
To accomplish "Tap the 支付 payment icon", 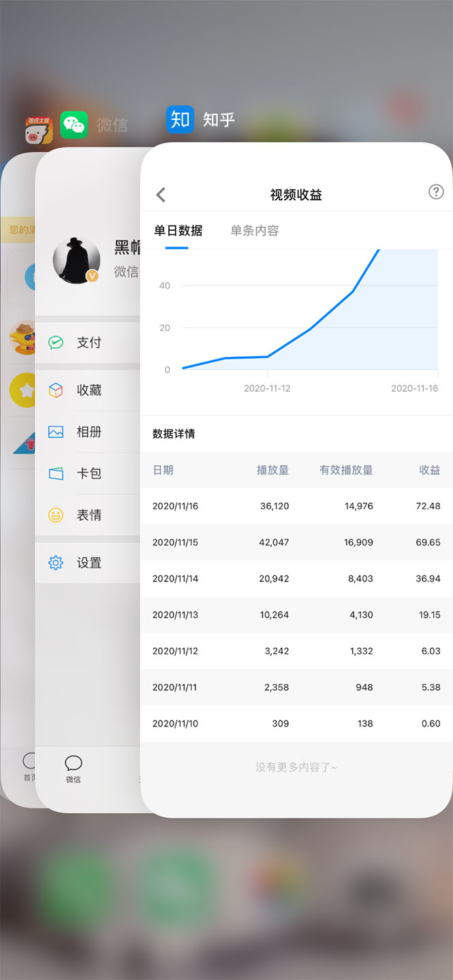I will (56, 343).
